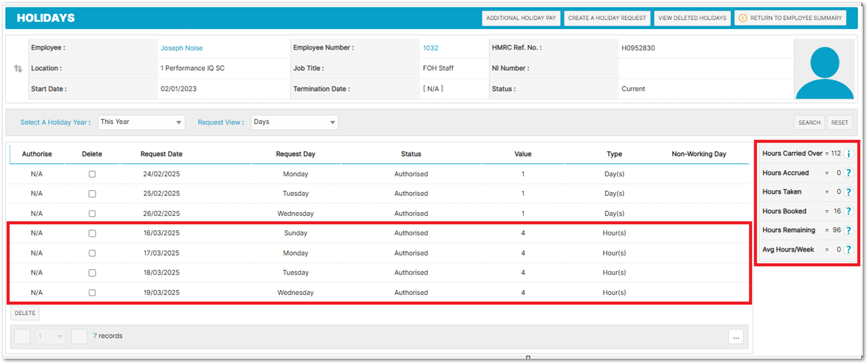Open the help icon for Hours Taken

tap(848, 192)
